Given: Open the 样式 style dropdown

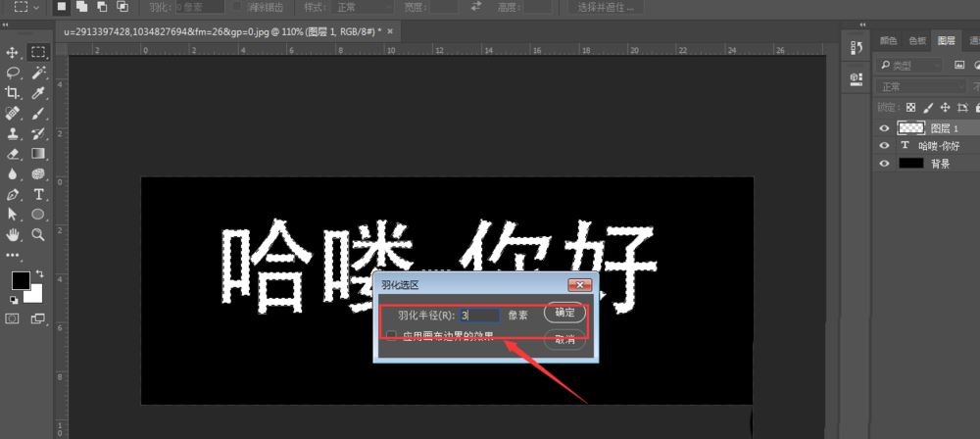Looking at the screenshot, I should click(364, 8).
